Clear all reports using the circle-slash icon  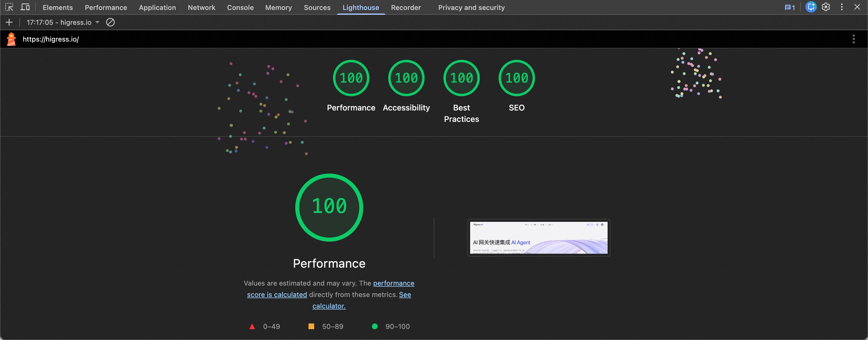[110, 22]
